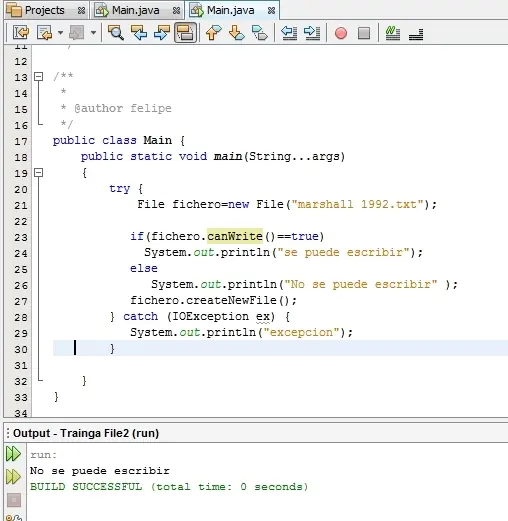
Task: Click the Find Selection magnifier icon
Action: tap(116, 33)
